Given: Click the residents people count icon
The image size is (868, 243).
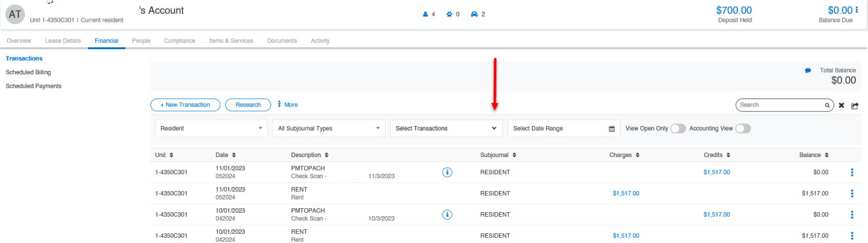Looking at the screenshot, I should [x=425, y=14].
